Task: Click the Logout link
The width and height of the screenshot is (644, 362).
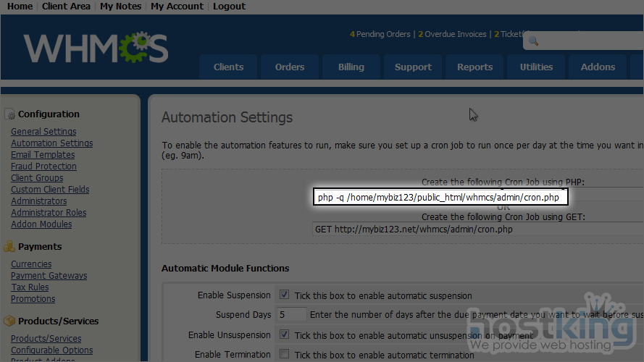Action: 229,7
